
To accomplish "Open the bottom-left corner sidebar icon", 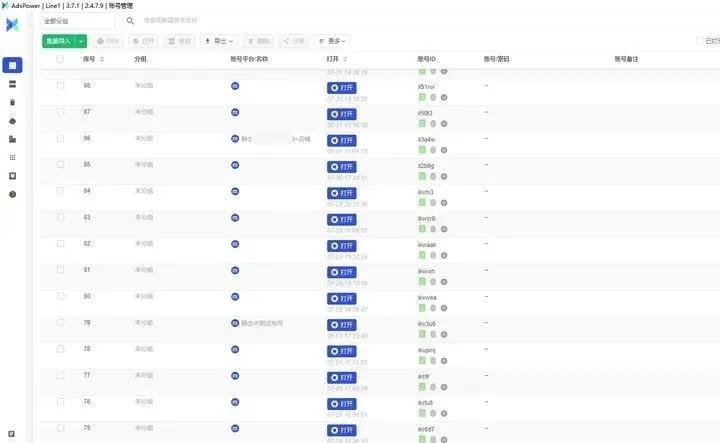I will [x=11, y=434].
